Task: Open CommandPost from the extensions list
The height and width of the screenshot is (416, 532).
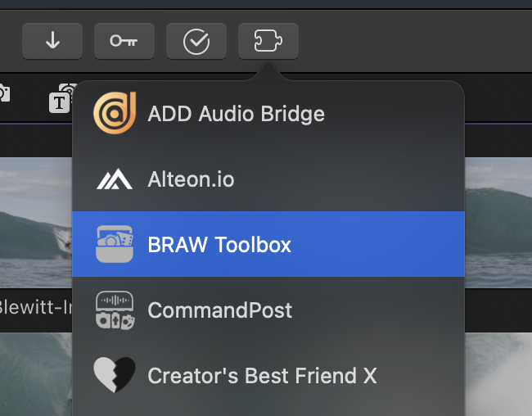Action: pyautogui.click(x=219, y=310)
